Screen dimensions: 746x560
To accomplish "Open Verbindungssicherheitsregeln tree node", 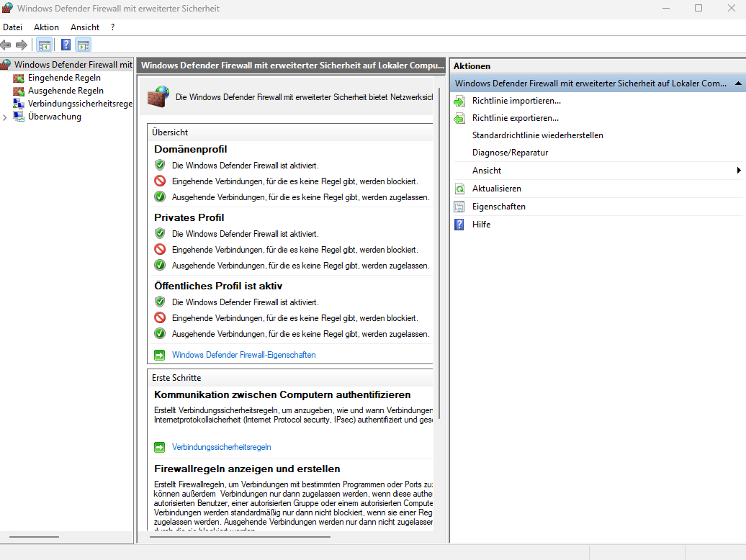I will (x=80, y=103).
